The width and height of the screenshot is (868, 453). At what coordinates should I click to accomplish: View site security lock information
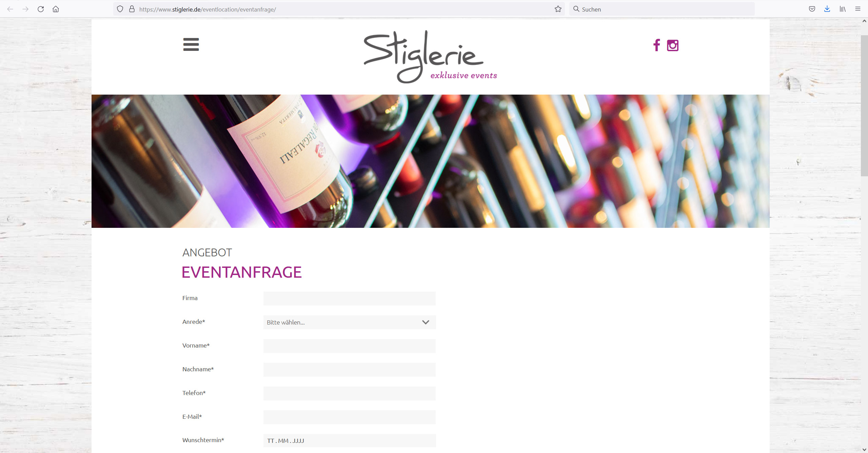[132, 9]
